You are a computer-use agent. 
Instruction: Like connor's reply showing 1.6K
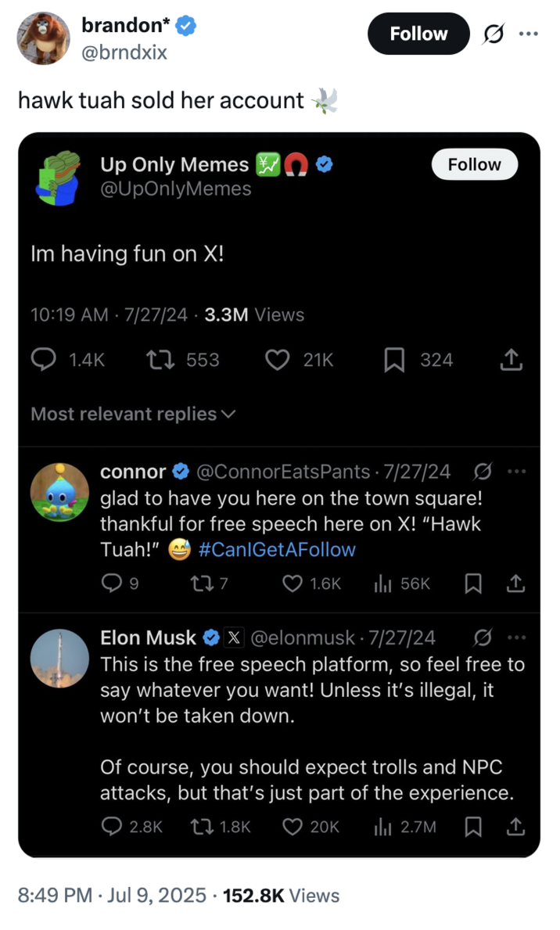pos(291,583)
